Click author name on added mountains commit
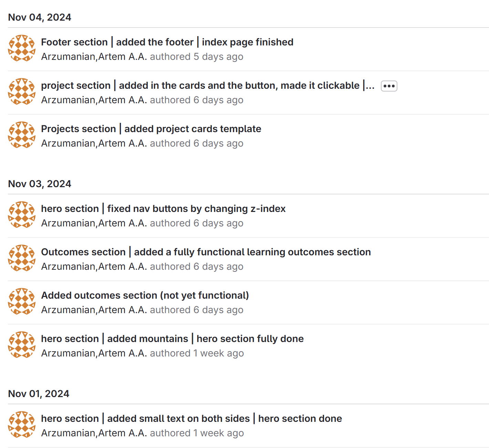Screen dimensions: 489x448 94,353
